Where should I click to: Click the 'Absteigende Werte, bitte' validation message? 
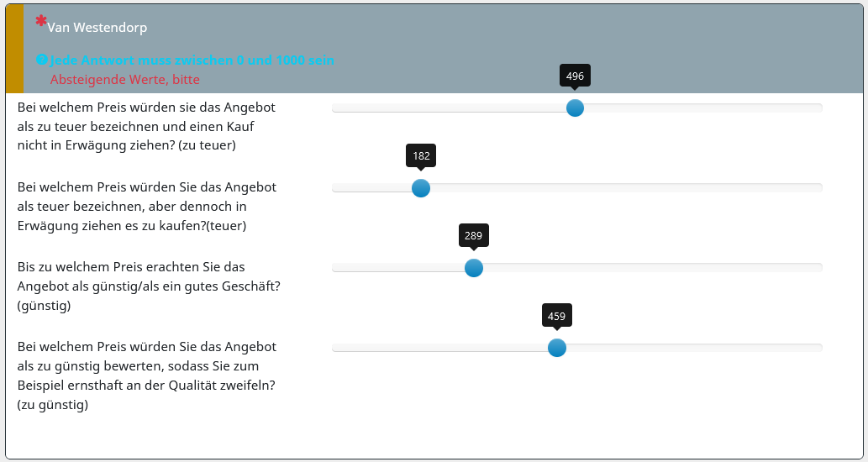pyautogui.click(x=125, y=80)
